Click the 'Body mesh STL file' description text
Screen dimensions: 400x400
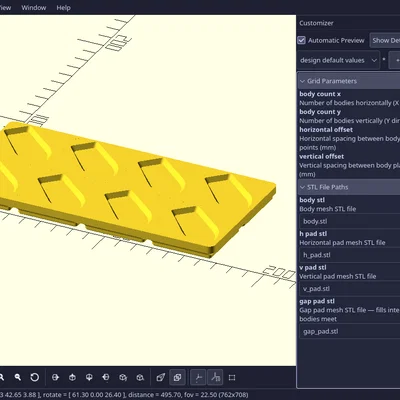(328, 209)
